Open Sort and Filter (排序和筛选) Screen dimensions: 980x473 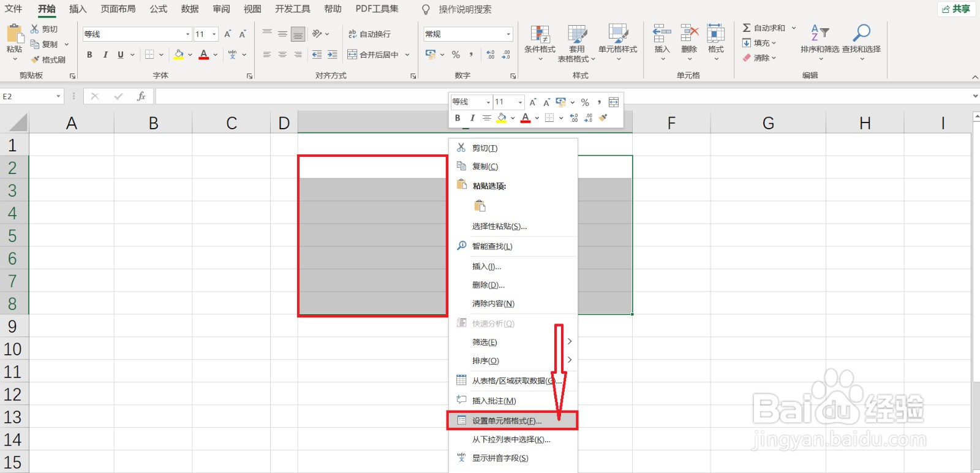(x=820, y=42)
